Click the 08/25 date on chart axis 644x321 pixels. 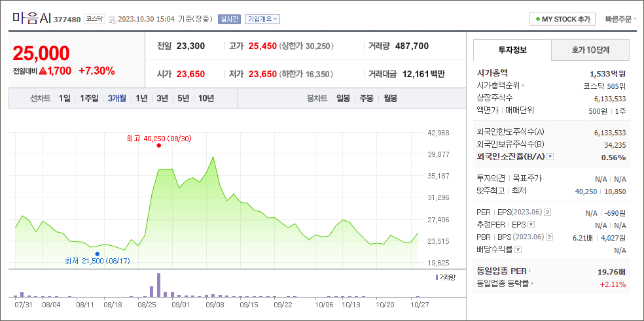click(x=149, y=305)
